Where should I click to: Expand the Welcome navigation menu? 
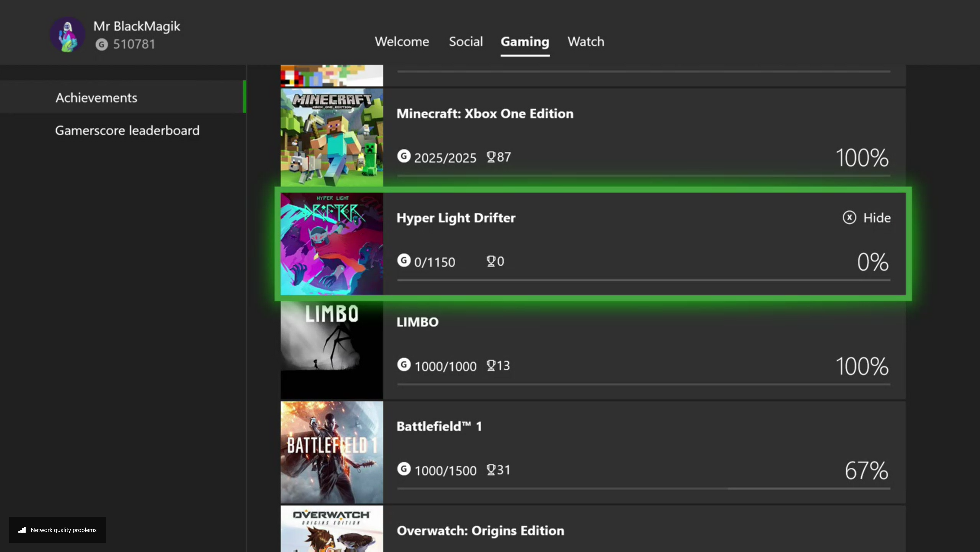(401, 41)
